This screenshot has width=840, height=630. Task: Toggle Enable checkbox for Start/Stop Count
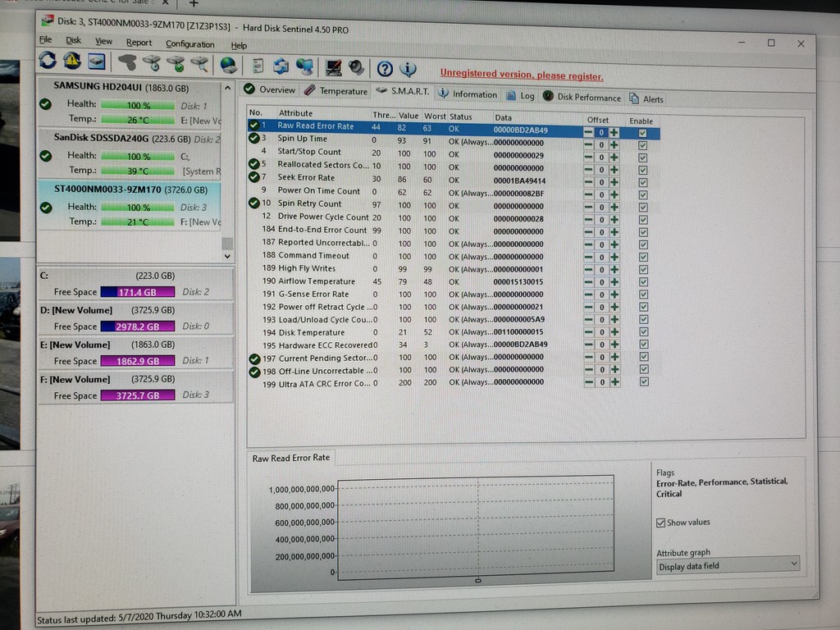pyautogui.click(x=643, y=157)
